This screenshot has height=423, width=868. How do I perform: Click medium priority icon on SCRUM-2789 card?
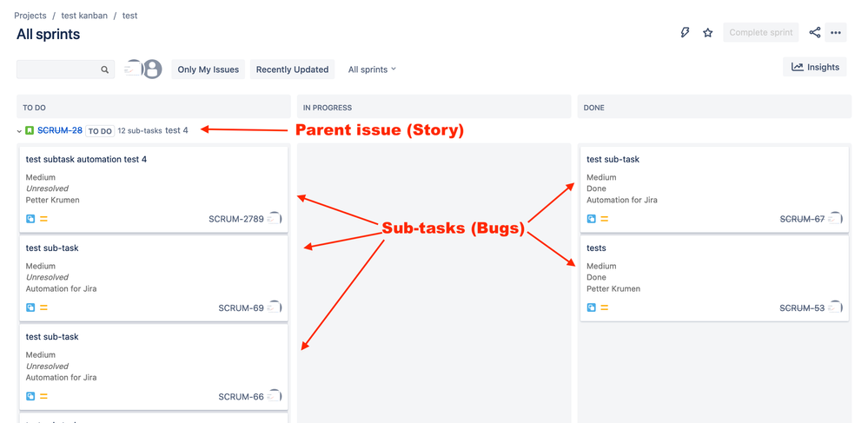43,219
